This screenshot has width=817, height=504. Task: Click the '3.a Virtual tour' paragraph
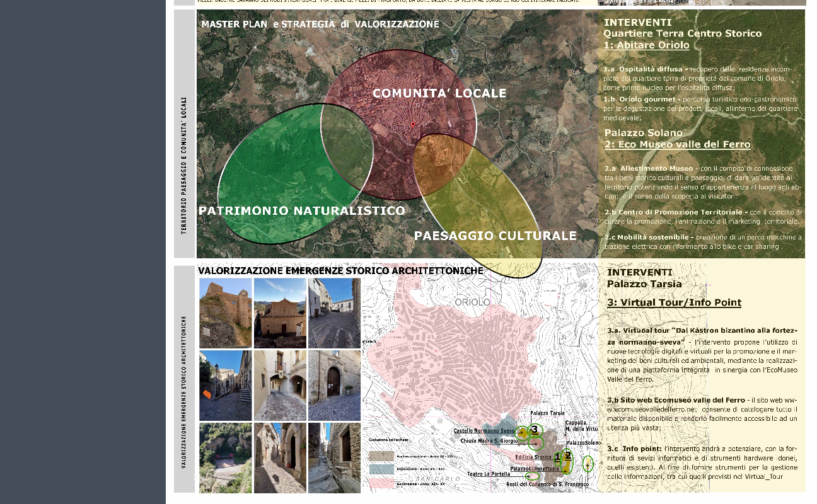(702, 355)
